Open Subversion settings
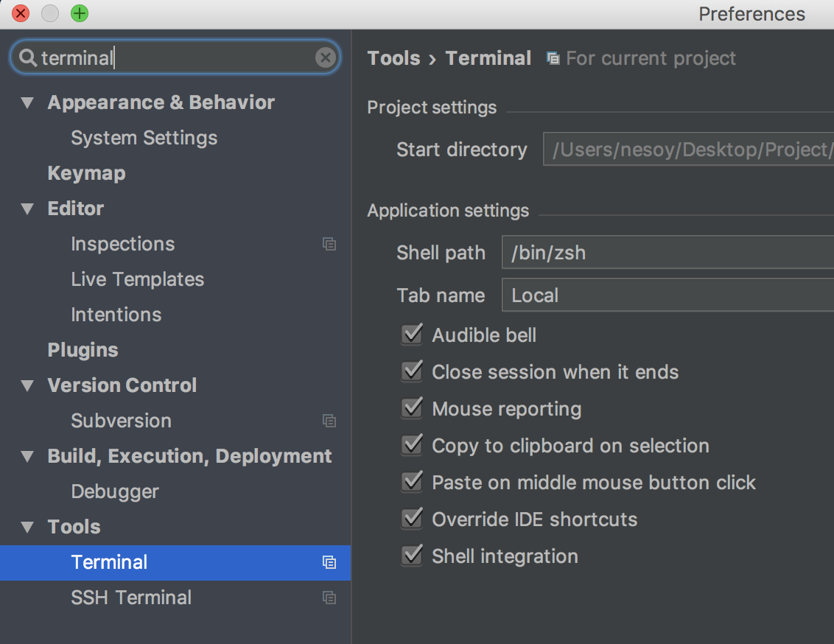Image resolution: width=834 pixels, height=644 pixels. pos(122,421)
